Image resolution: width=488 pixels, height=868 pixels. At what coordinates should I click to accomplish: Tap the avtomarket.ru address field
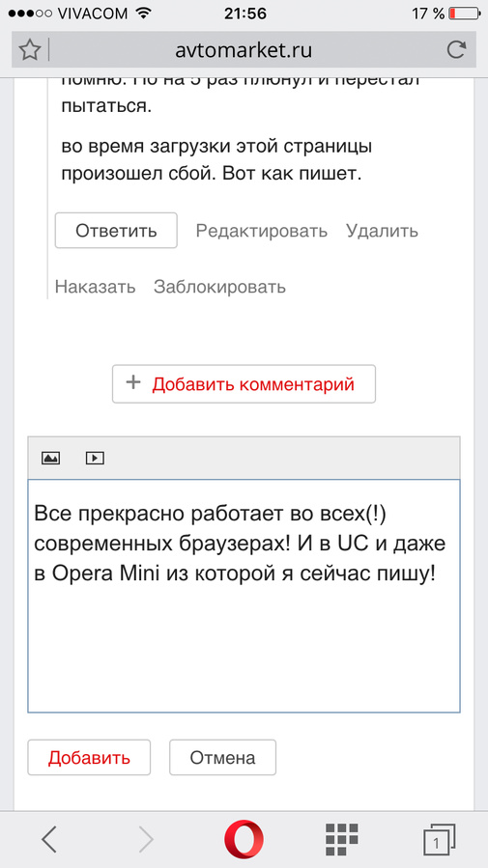244,50
